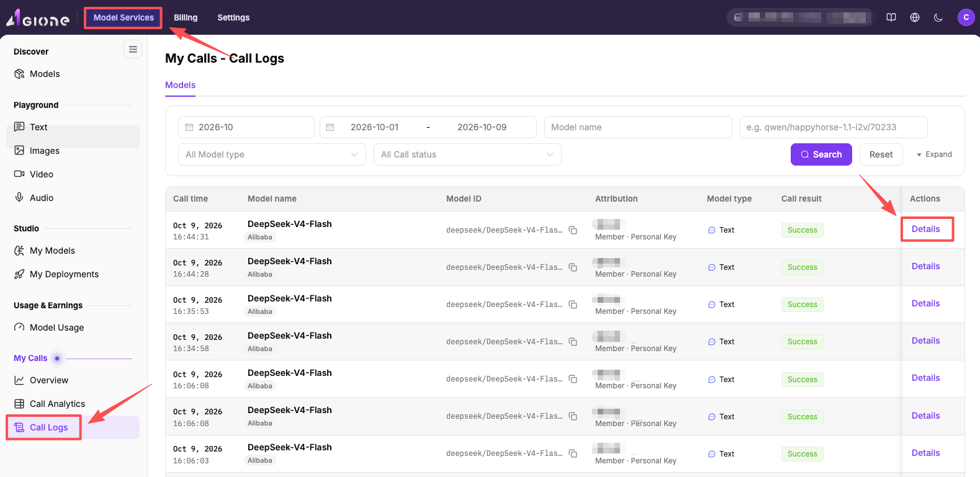Screen dimensions: 980x477
Task: Go to My Deployments
Action: click(x=73, y=274)
